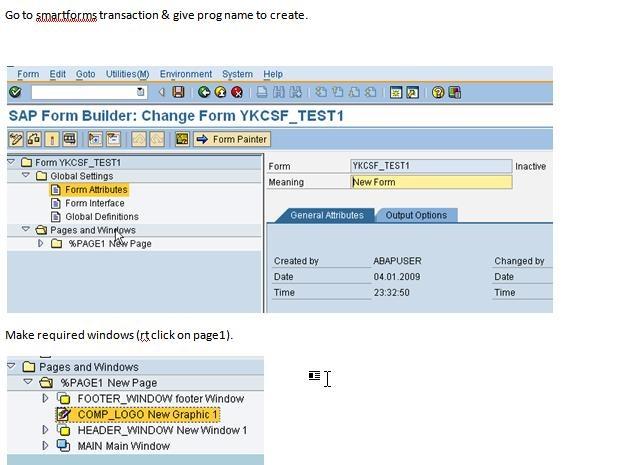The height and width of the screenshot is (465, 626).
Task: Open the Help menu
Action: 273,74
